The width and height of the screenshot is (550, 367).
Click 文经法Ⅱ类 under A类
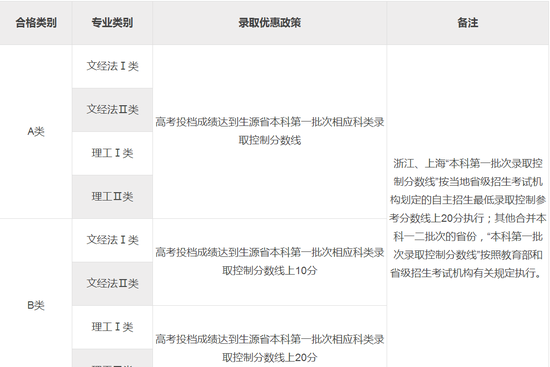point(112,109)
